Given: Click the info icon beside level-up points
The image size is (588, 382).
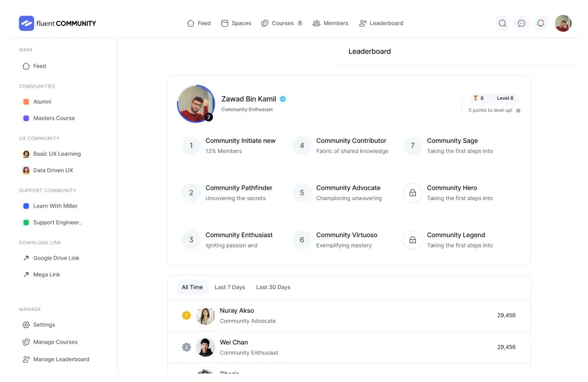Looking at the screenshot, I should click(x=518, y=111).
